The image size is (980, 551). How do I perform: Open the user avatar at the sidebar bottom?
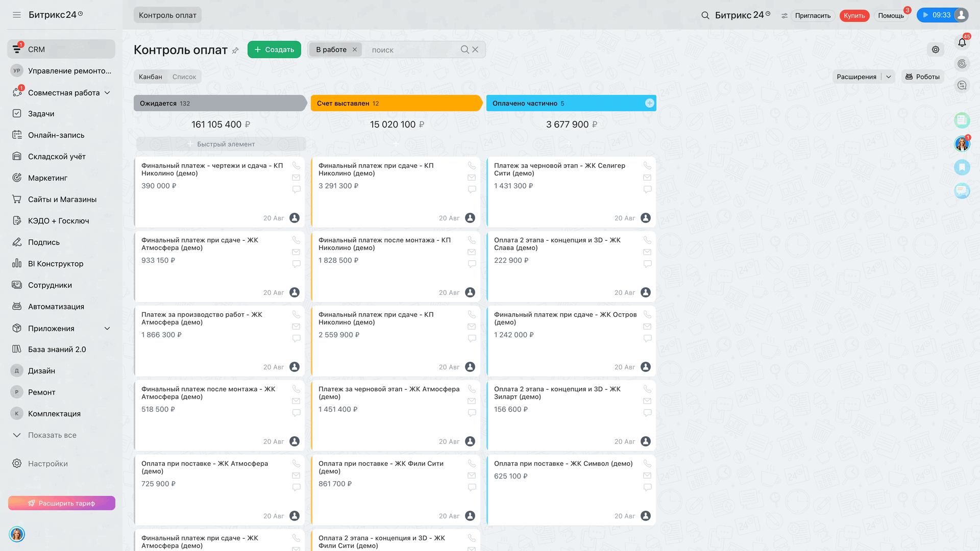[17, 534]
